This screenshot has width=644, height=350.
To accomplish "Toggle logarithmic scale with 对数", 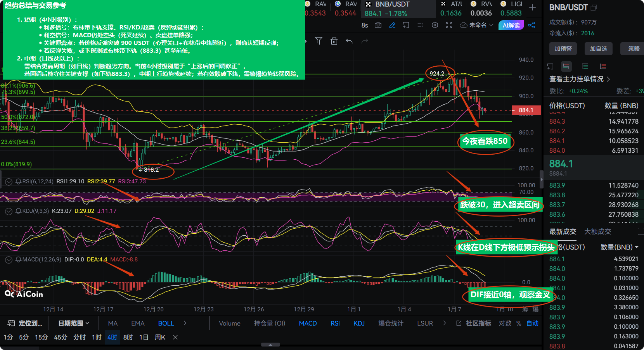I will [x=505, y=323].
